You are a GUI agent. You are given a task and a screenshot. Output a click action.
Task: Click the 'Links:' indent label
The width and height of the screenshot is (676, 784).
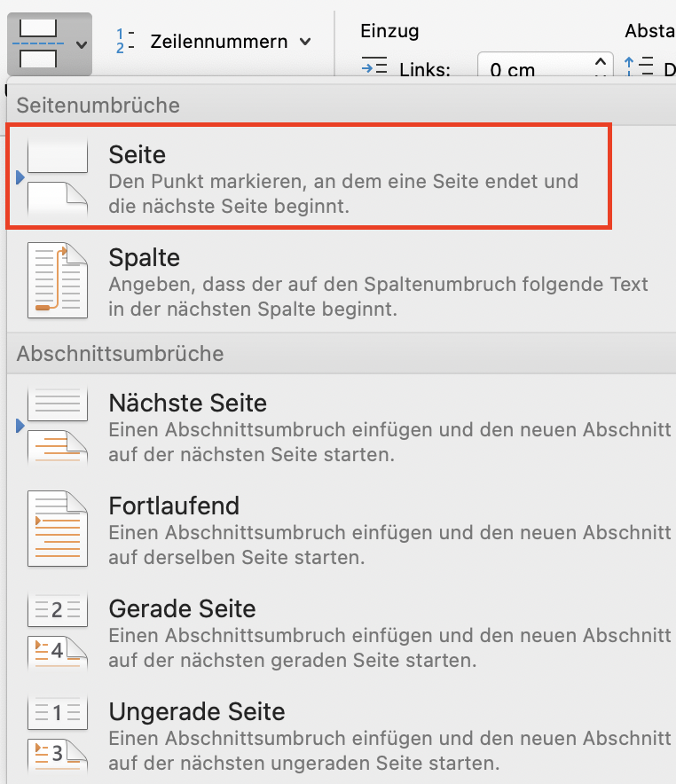pyautogui.click(x=425, y=69)
